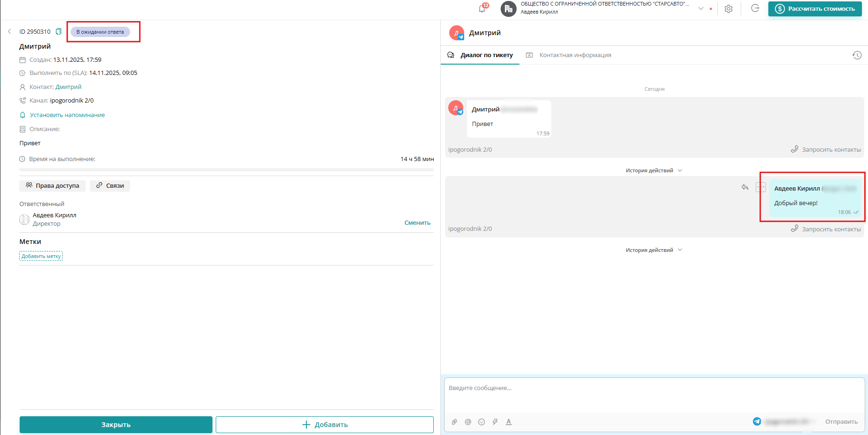Expand the company account dropdown chevron
868x435 pixels.
pyautogui.click(x=701, y=8)
